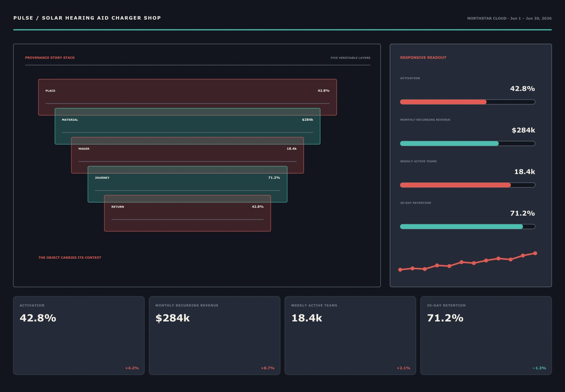Click the "MAKER" layer label

[x=84, y=149]
